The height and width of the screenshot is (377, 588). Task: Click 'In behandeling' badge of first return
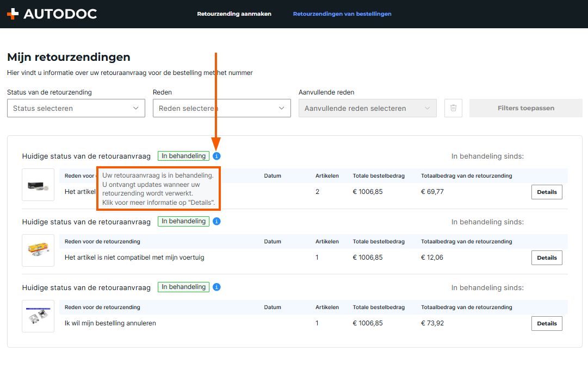(x=183, y=156)
